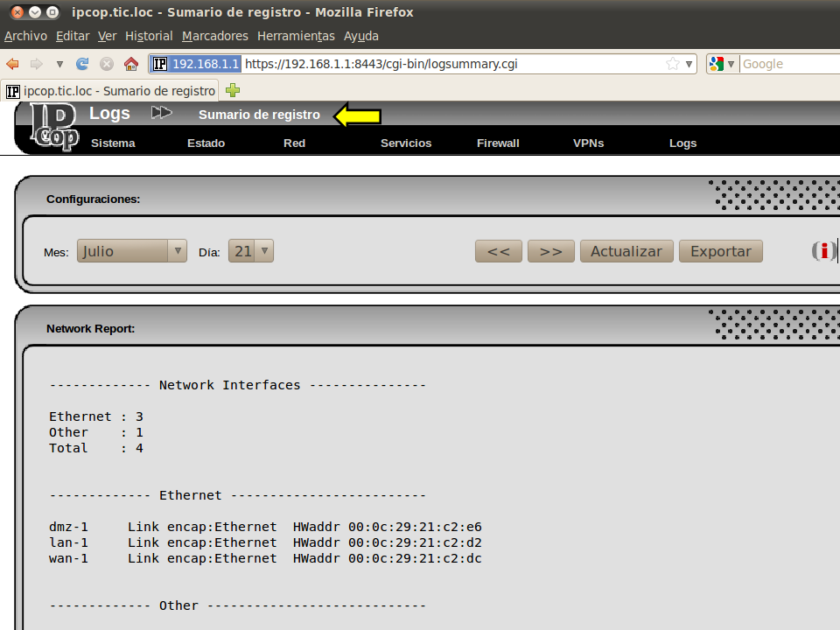
Task: Open the Marcadores menu
Action: [x=215, y=36]
